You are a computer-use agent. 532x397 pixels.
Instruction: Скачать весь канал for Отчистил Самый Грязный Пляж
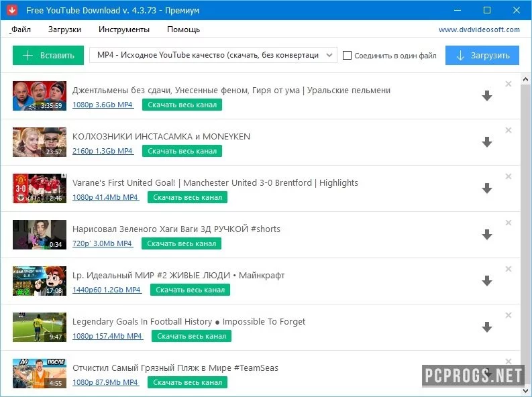click(x=187, y=382)
